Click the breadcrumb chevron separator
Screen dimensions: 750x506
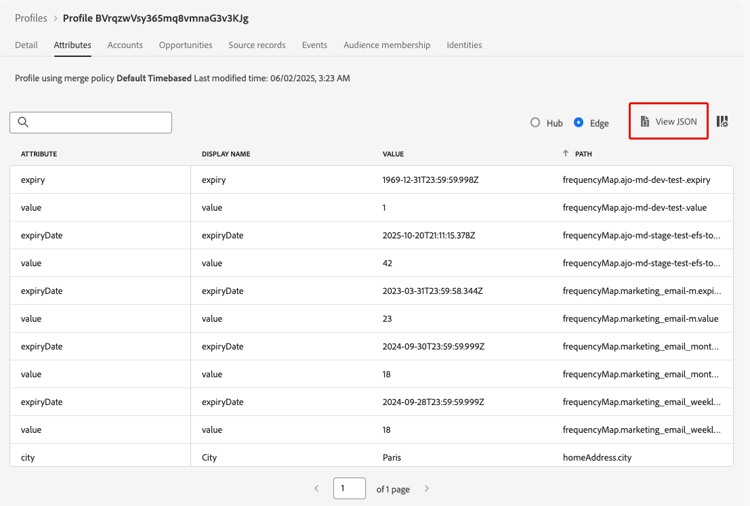point(55,18)
